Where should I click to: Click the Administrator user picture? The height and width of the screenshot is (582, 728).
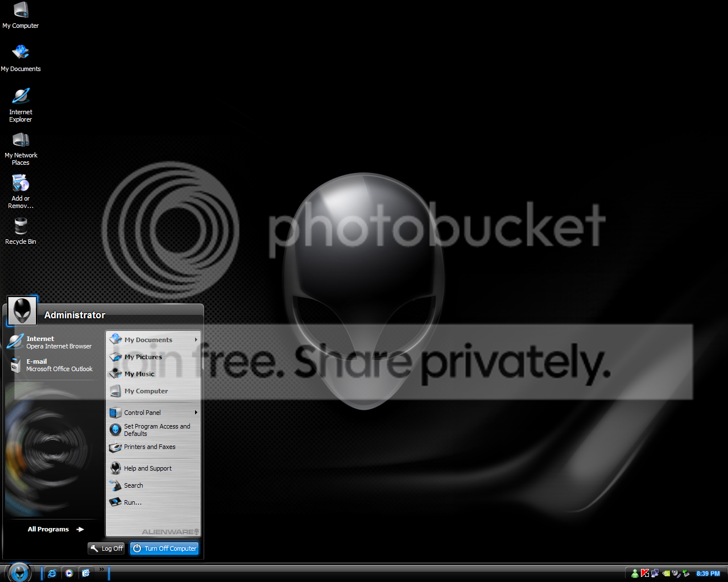[22, 311]
